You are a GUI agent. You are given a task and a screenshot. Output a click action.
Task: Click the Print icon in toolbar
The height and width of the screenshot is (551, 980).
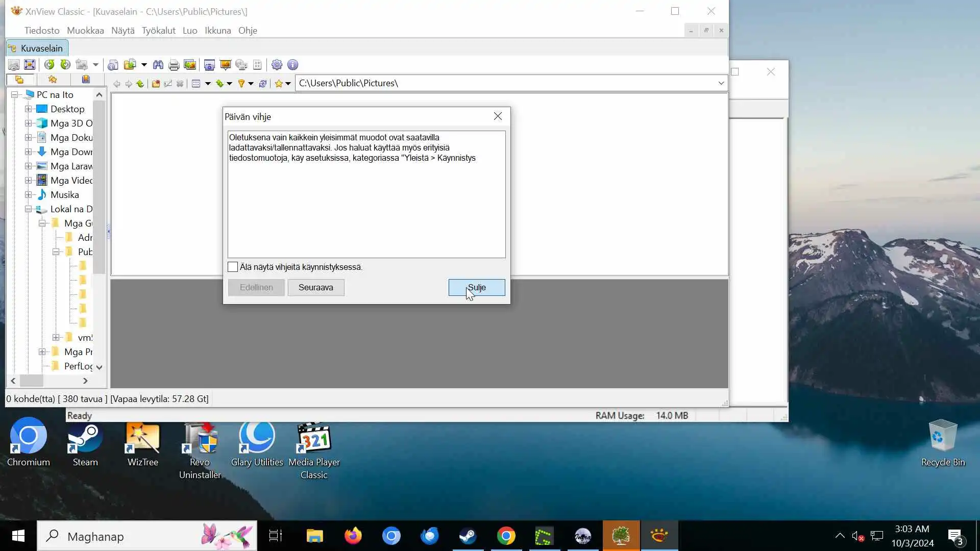(174, 65)
